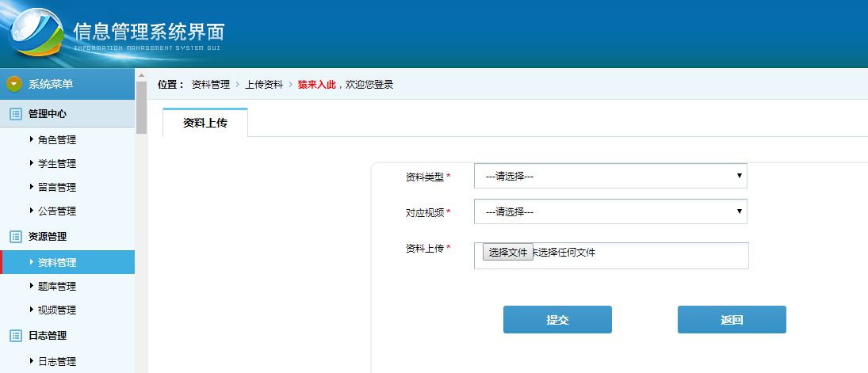Click the 选择文件 file button

tap(507, 253)
